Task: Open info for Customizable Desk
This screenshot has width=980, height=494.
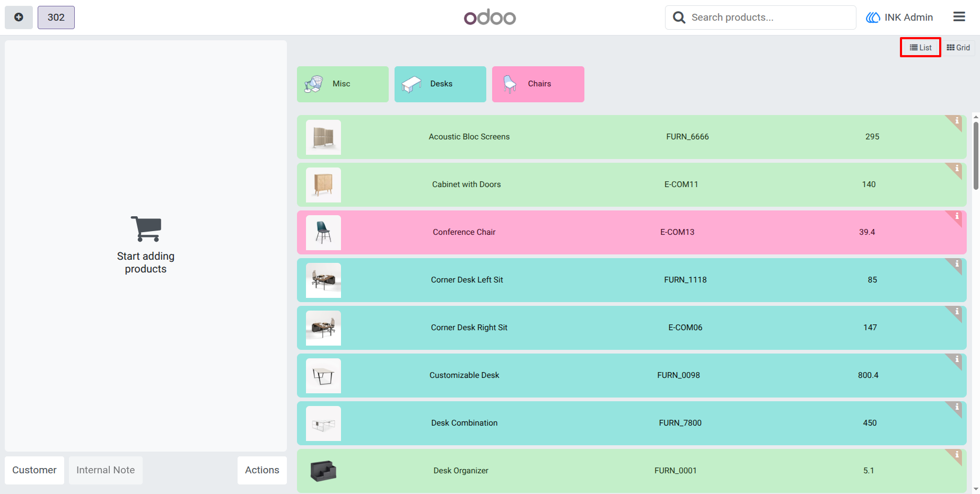Action: click(956, 360)
